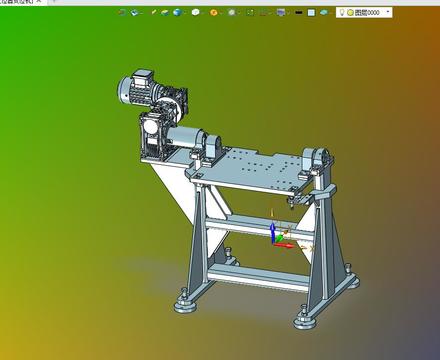Click the orange circular render icon

(x=214, y=13)
